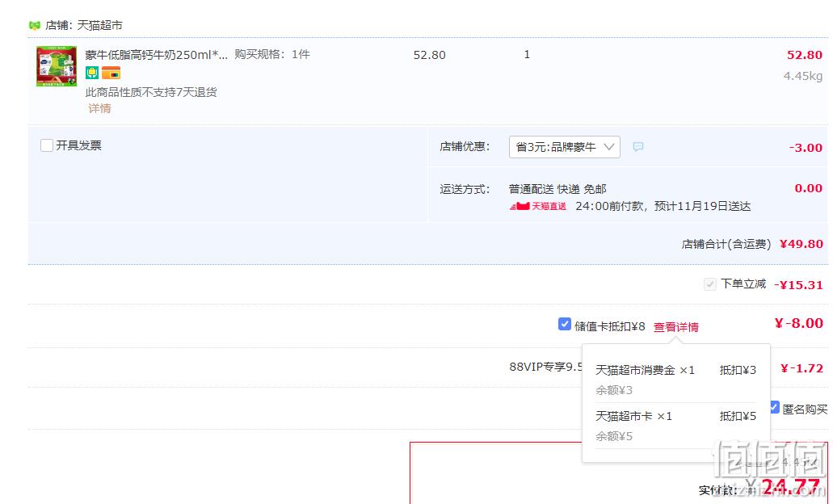Click the 店铺: 天猫超市 shop name
This screenshot has width=833, height=504.
(84, 26)
